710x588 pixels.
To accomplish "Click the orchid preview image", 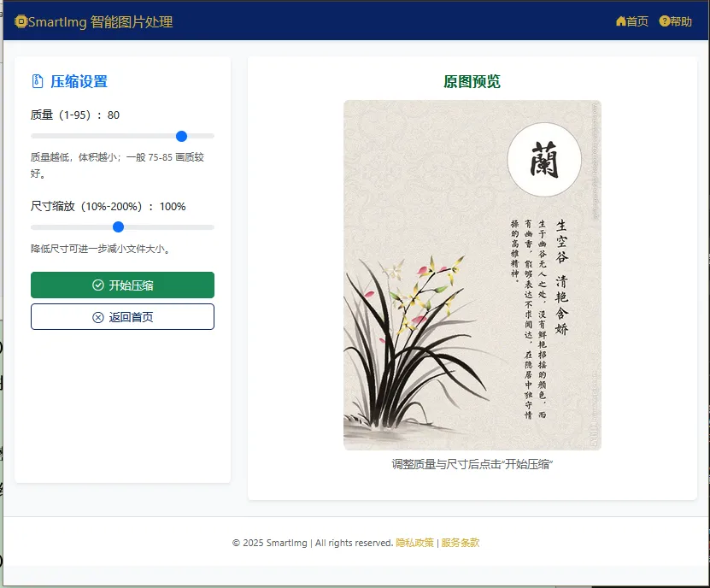I will [x=472, y=275].
